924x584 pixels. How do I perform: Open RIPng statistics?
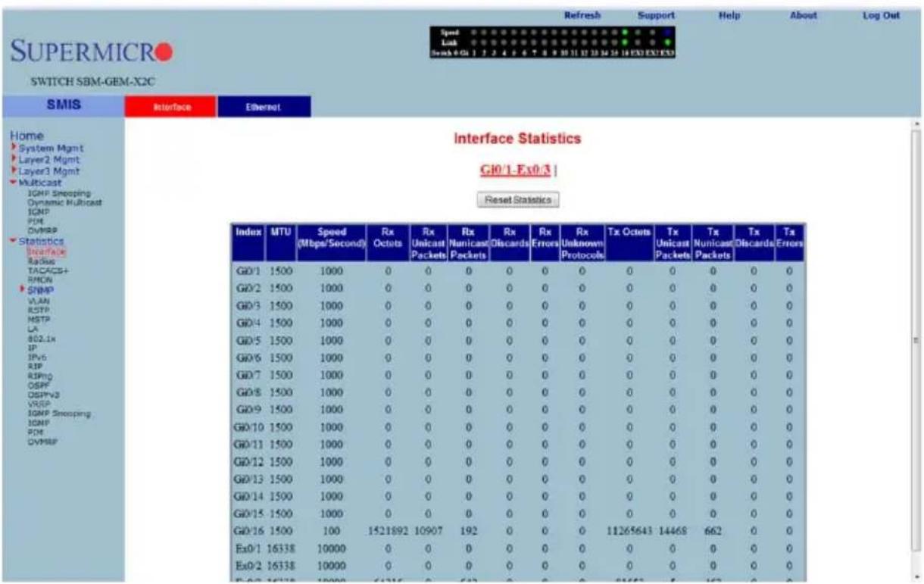39,375
